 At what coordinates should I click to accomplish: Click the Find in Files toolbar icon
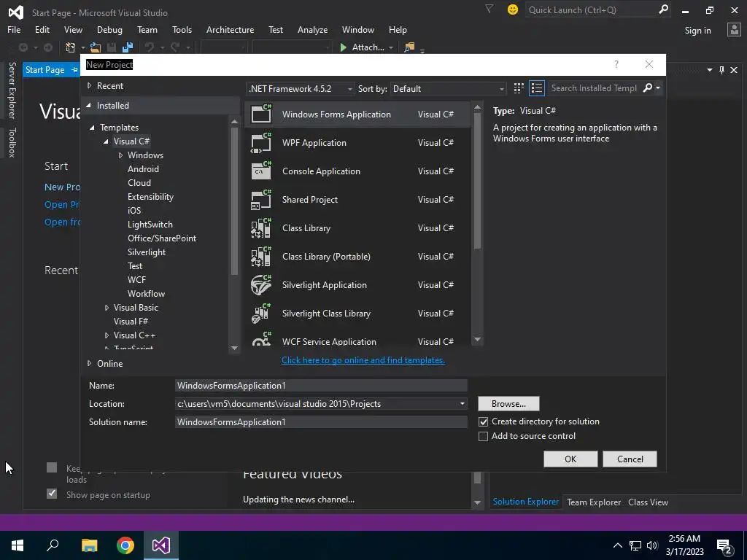[409, 47]
